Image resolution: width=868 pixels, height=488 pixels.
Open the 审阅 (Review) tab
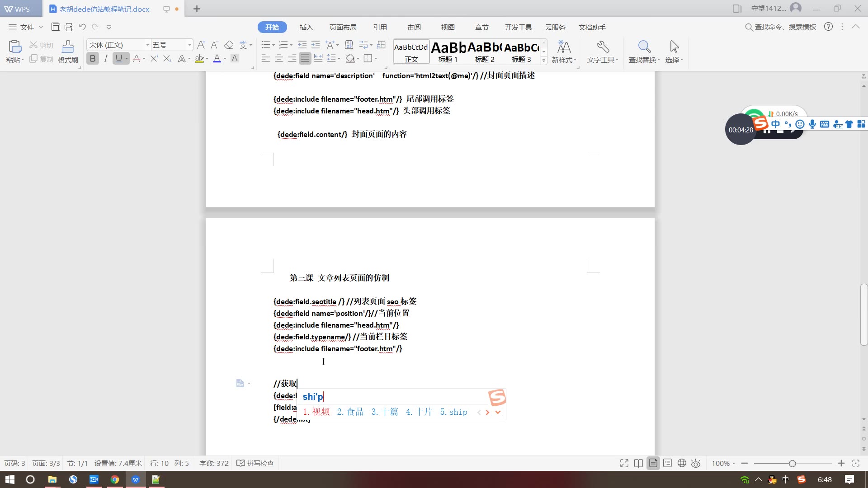pos(414,27)
